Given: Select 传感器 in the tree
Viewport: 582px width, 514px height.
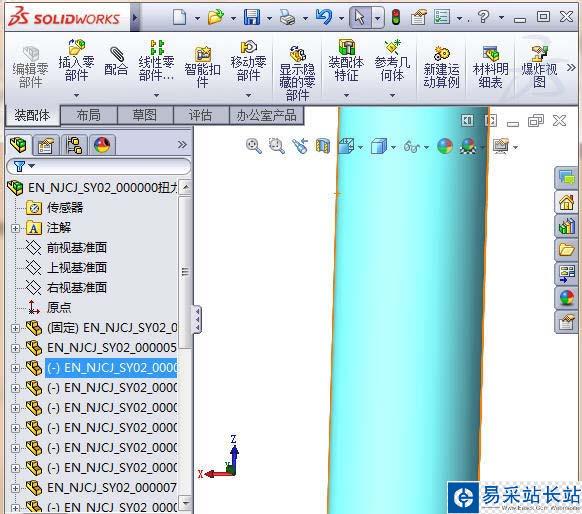Looking at the screenshot, I should 54,207.
